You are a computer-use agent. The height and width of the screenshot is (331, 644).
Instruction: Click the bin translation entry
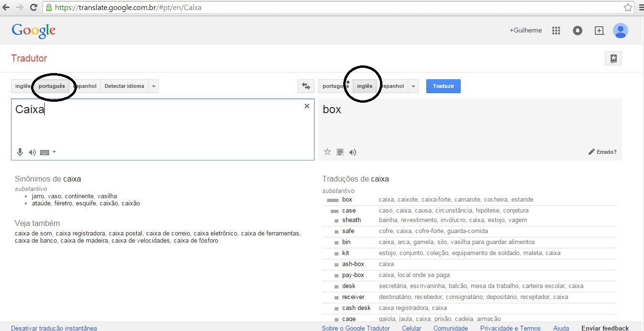346,242
